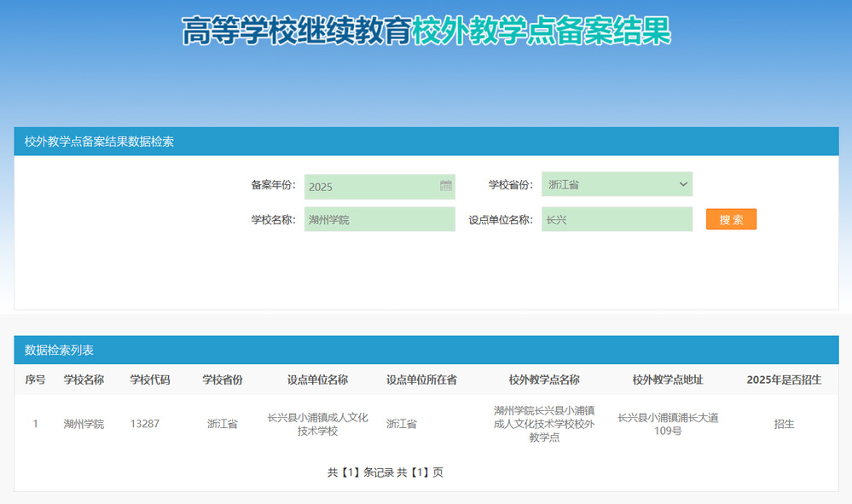The height and width of the screenshot is (504, 852).
Task: Click the 学校代码 column header
Action: 149,379
